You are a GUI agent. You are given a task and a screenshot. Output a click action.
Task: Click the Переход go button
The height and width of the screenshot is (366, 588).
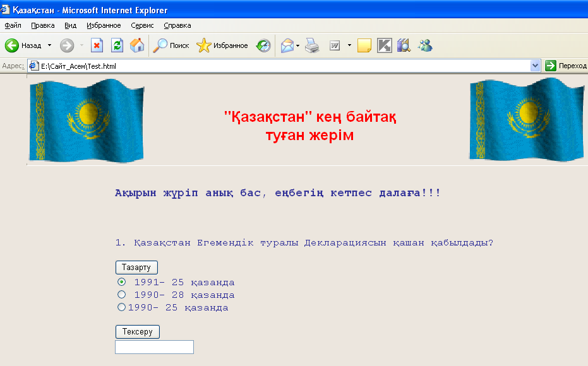[566, 66]
